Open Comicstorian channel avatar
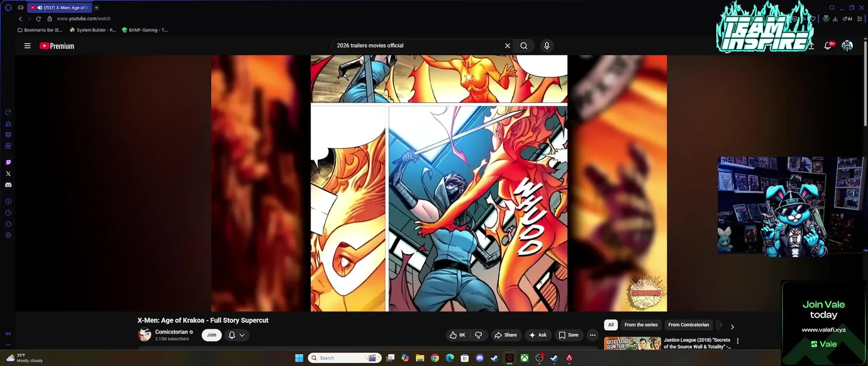This screenshot has width=868, height=366. tap(144, 335)
